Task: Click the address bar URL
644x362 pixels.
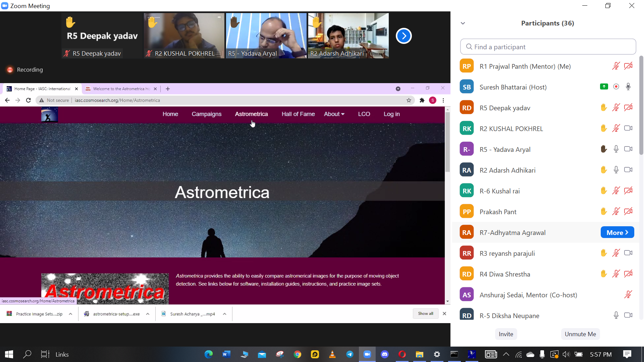Action: [x=117, y=100]
